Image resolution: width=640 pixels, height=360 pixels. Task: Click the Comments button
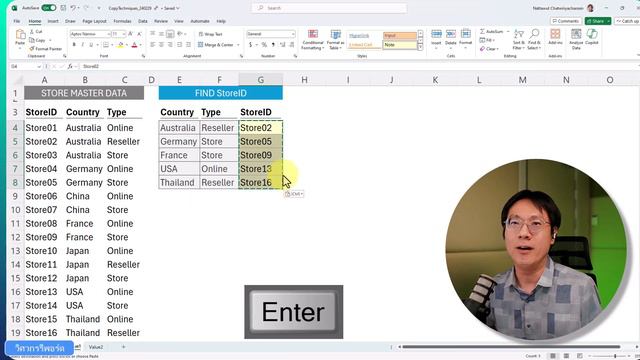(x=565, y=21)
